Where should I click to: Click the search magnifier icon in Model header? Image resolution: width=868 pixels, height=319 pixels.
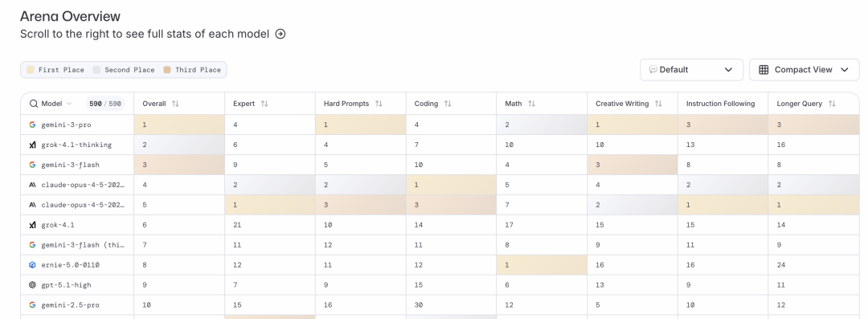[x=34, y=104]
